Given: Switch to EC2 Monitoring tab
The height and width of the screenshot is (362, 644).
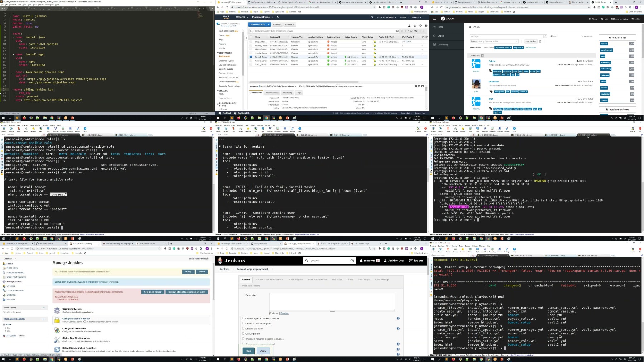Looking at the screenshot, I should pyautogui.click(x=288, y=93).
